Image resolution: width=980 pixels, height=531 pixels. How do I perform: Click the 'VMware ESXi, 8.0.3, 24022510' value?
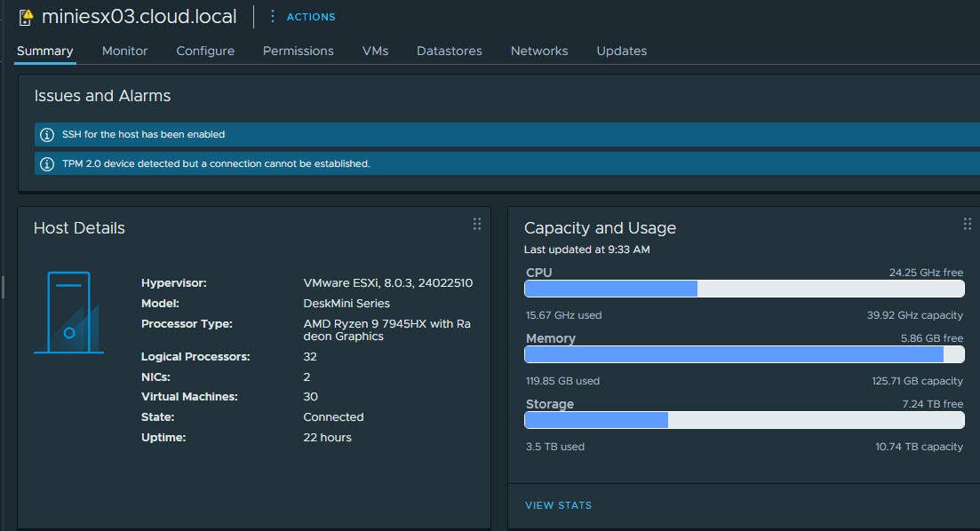coord(388,283)
